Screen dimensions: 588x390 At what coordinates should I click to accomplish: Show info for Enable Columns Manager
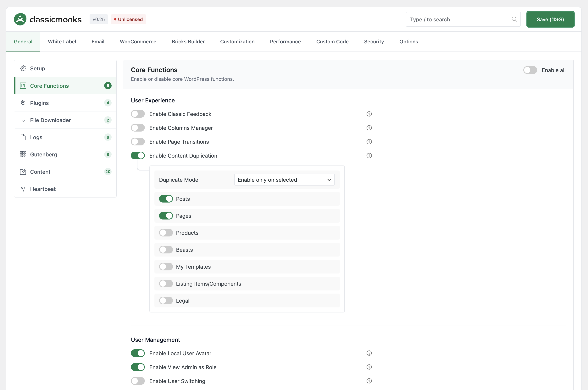[x=369, y=128]
